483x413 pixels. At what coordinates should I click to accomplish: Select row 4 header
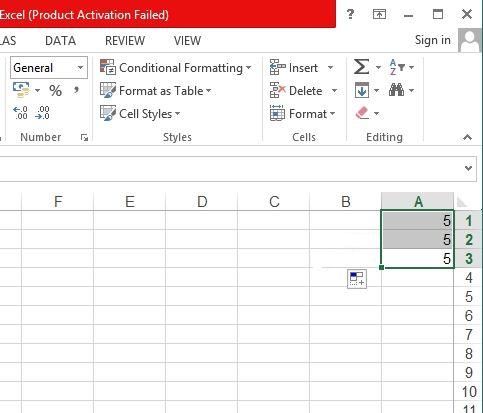[468, 278]
